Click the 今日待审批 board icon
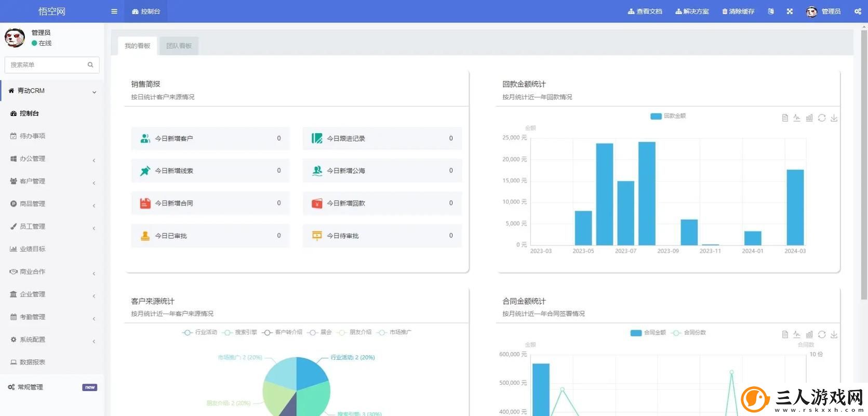This screenshot has height=416, width=868. tap(317, 236)
